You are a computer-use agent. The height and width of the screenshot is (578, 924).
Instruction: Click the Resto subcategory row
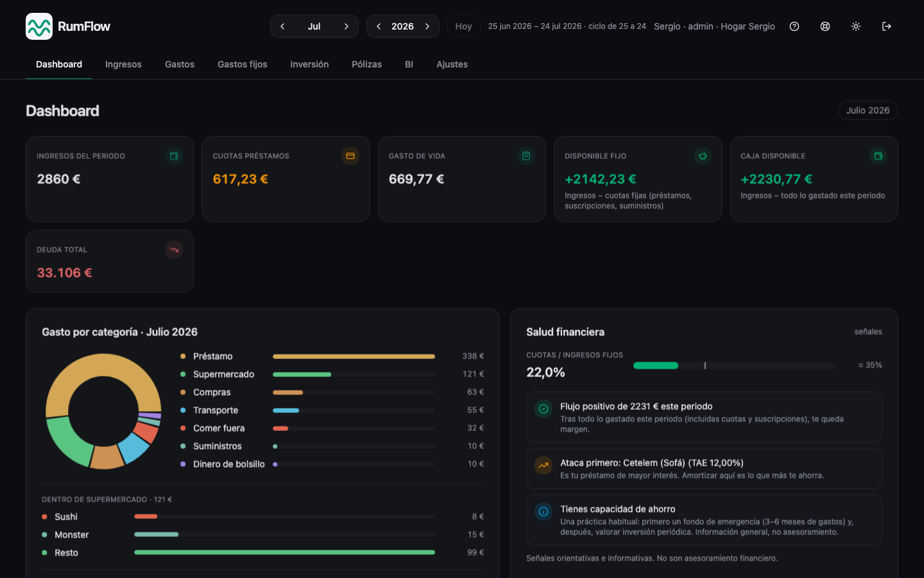click(x=263, y=553)
